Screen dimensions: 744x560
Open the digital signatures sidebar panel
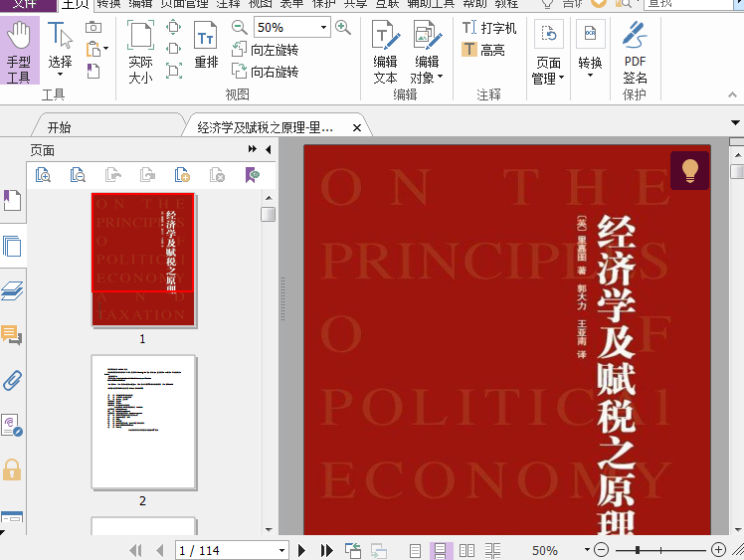click(12, 425)
